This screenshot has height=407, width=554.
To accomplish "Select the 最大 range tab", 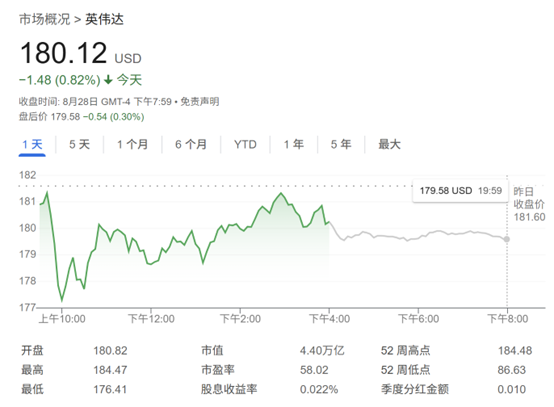I will [389, 144].
